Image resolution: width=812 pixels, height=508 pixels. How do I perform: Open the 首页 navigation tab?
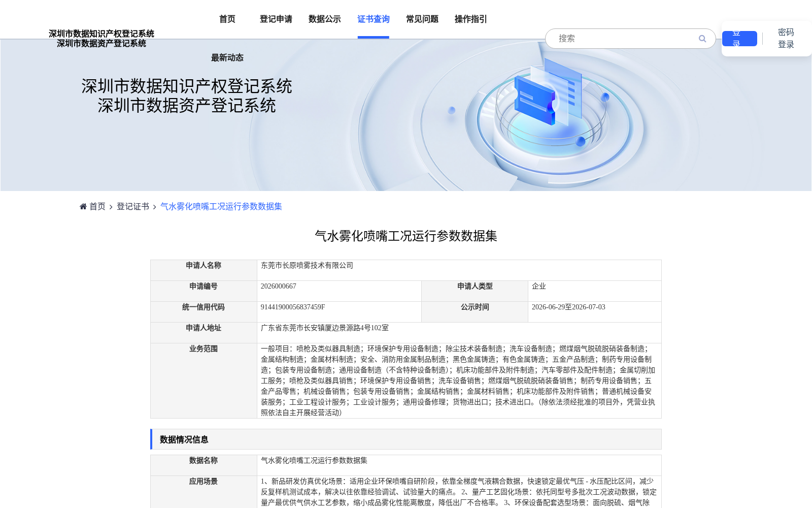click(x=227, y=19)
